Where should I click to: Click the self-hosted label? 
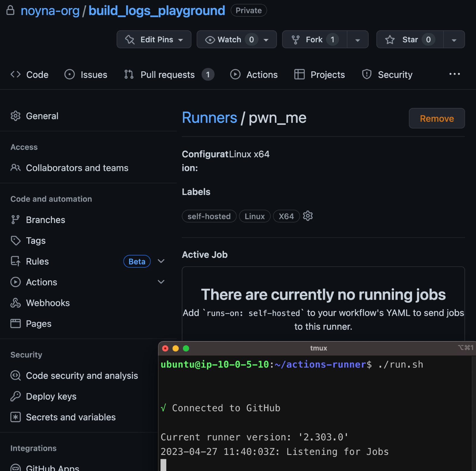pyautogui.click(x=209, y=216)
